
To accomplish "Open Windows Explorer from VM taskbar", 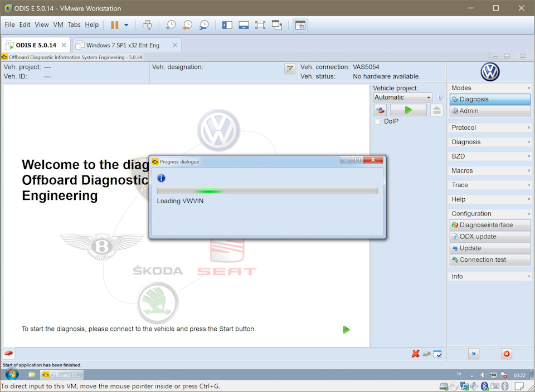I will (32, 375).
